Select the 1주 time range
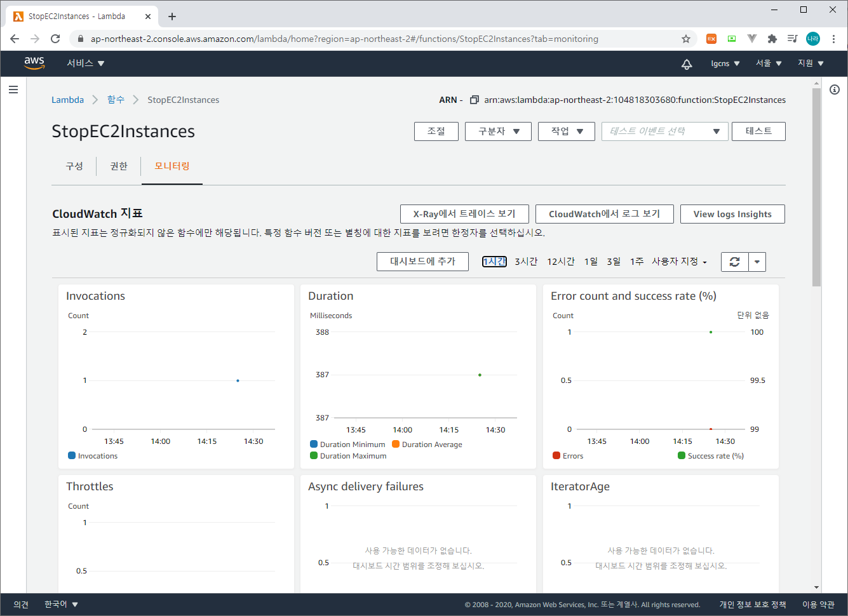This screenshot has width=848, height=616. 636,262
